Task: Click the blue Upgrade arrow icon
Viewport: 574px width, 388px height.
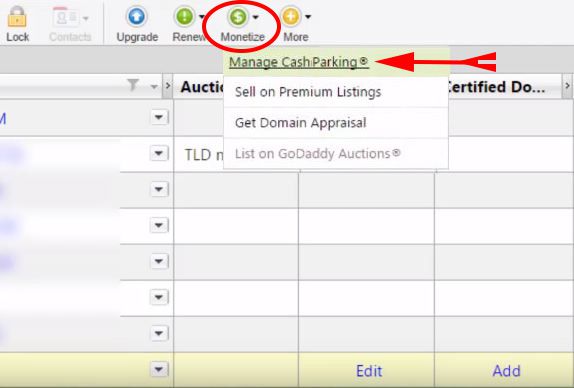Action: [x=137, y=16]
